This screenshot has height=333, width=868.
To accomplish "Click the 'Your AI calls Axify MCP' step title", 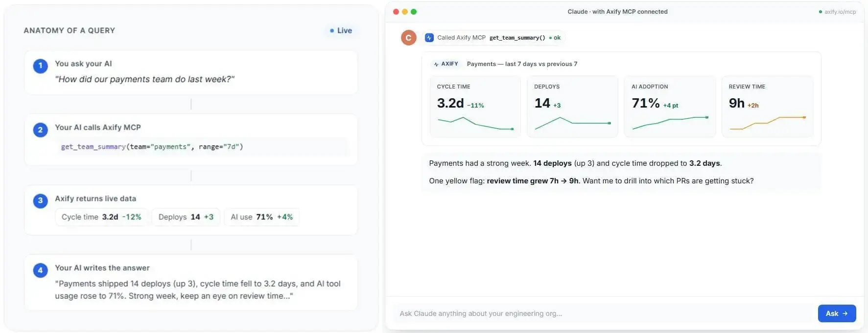I will [98, 127].
